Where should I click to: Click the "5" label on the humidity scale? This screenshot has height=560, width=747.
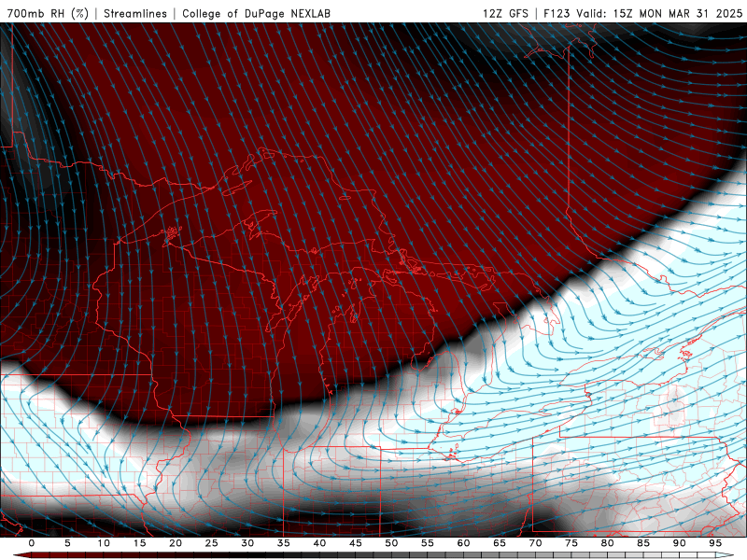click(67, 543)
